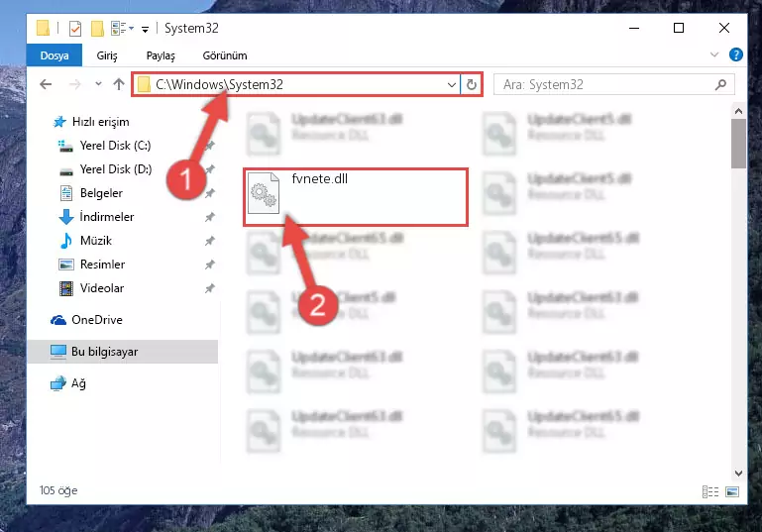Open Müzik folder in sidebar

(96, 241)
